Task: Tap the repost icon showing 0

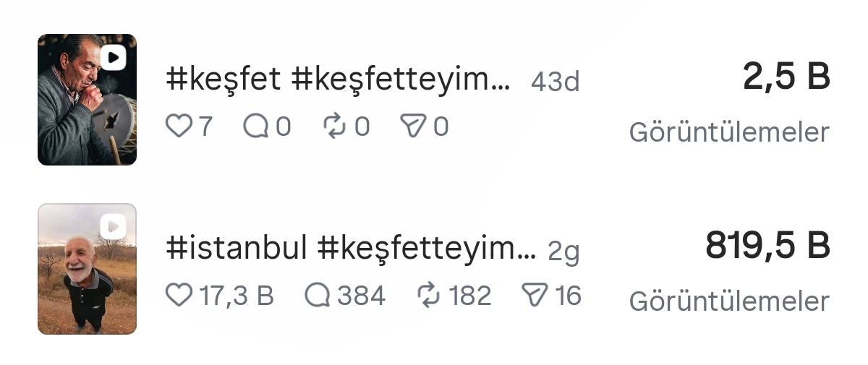Action: click(x=335, y=126)
